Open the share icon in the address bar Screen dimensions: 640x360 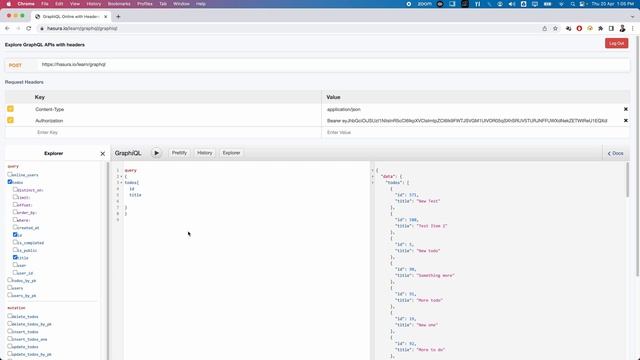pyautogui.click(x=544, y=29)
